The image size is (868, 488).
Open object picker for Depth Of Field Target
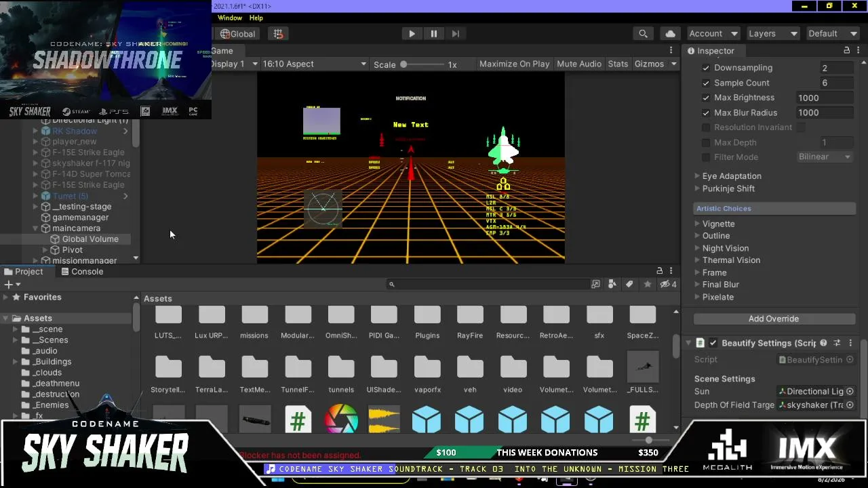(x=850, y=405)
